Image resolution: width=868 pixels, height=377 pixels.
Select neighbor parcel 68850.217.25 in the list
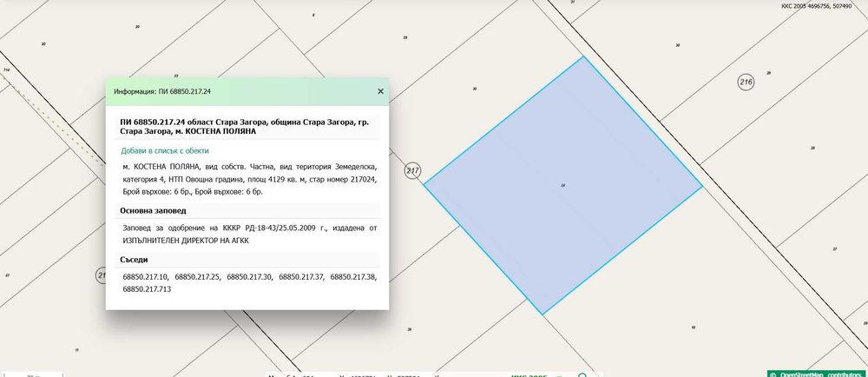197,277
